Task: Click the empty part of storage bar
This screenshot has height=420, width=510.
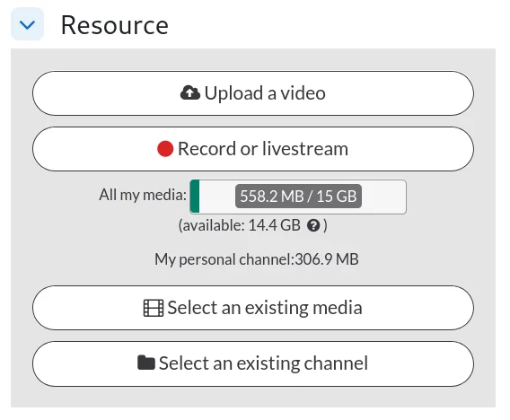Action: pyautogui.click(x=383, y=197)
